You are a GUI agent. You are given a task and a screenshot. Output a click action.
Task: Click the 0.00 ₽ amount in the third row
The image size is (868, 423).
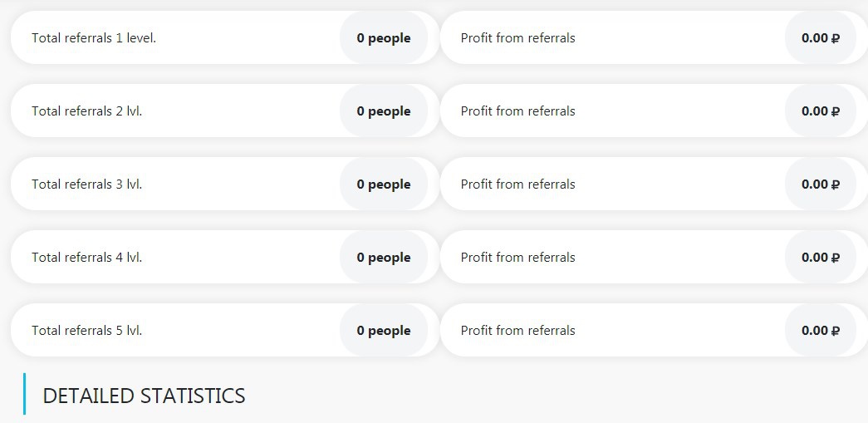click(820, 184)
